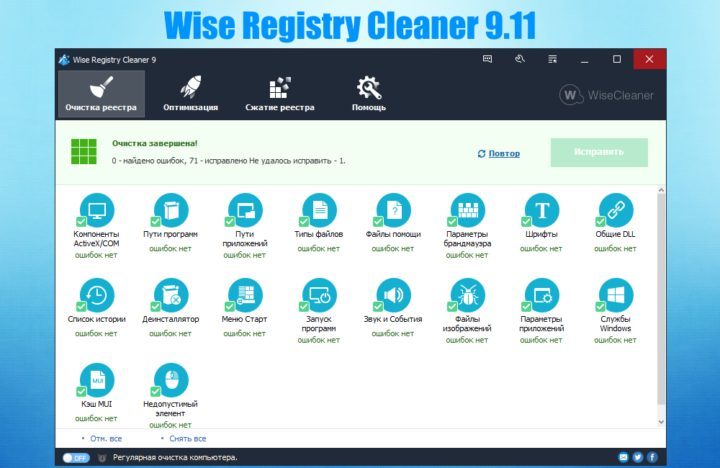The height and width of the screenshot is (468, 720).
Task: Click the Общие DLL shared libraries icon
Action: click(616, 210)
